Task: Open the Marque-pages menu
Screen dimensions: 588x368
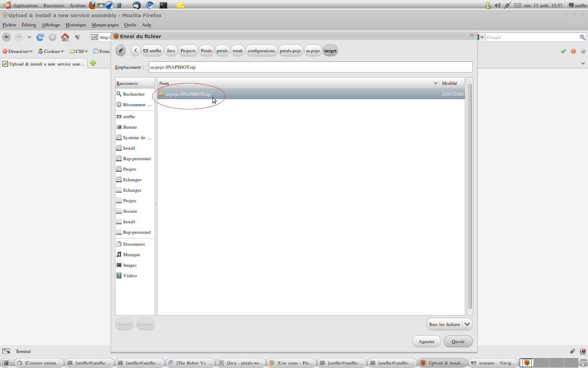Action: (x=105, y=25)
